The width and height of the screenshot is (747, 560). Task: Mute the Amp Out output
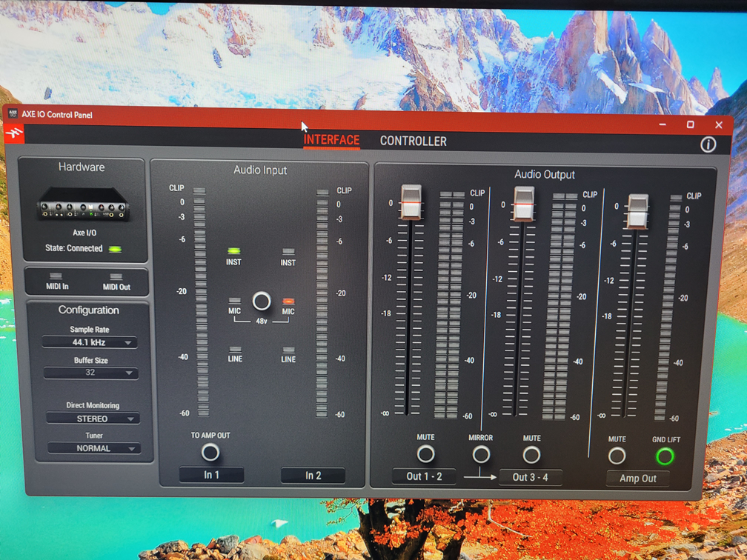[617, 456]
